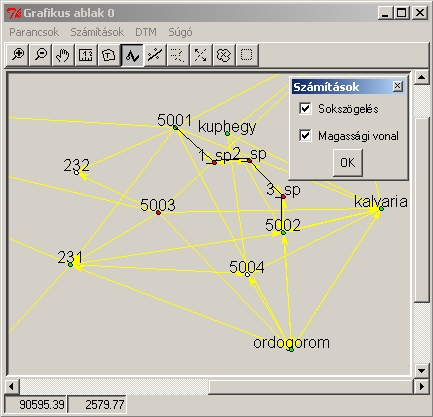This screenshot has width=433, height=417.
Task: Uncheck the Magassági vonal checkbox
Action: click(x=305, y=135)
